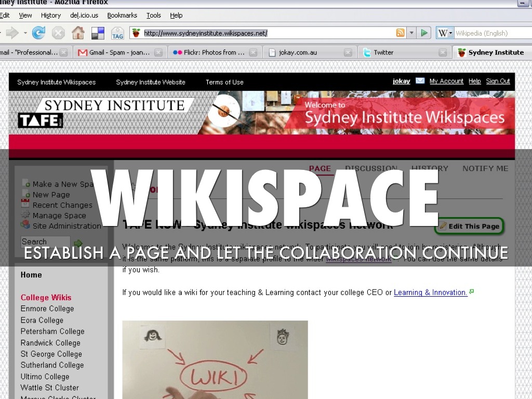The width and height of the screenshot is (532, 399).
Task: Expand the forward button history dropdown
Action: pos(25,33)
